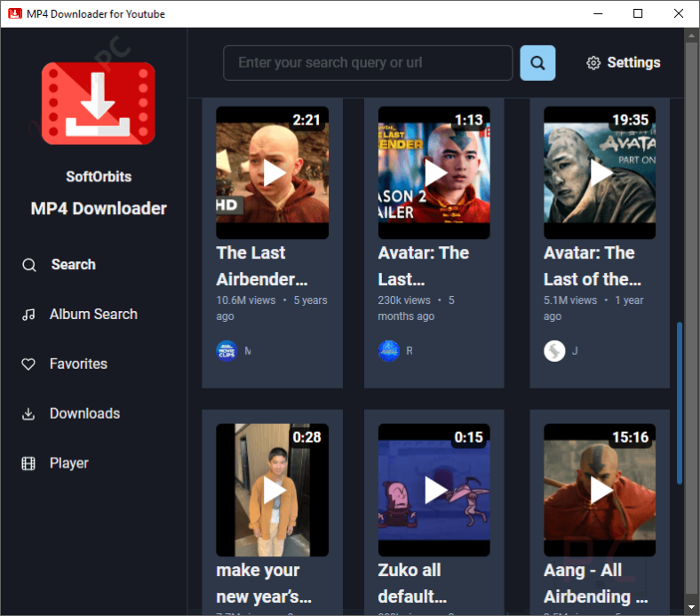700x616 pixels.
Task: Click the 15:16 duration badge
Action: click(631, 437)
